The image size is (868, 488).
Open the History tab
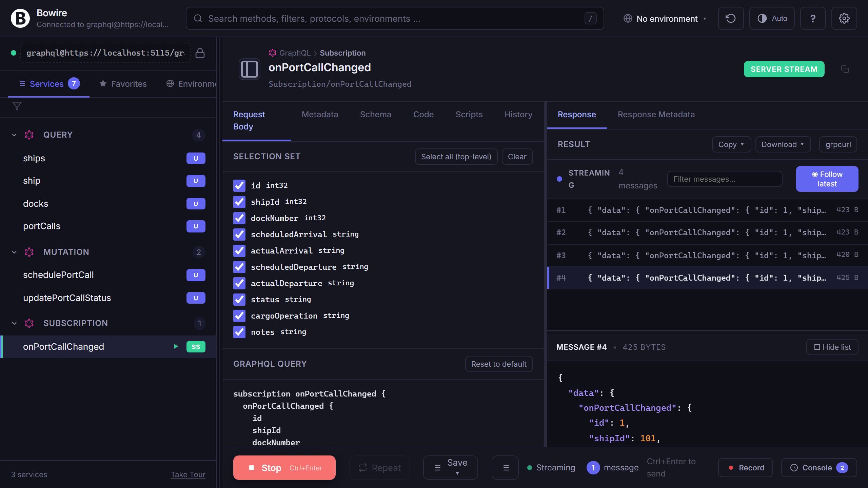[x=518, y=115]
